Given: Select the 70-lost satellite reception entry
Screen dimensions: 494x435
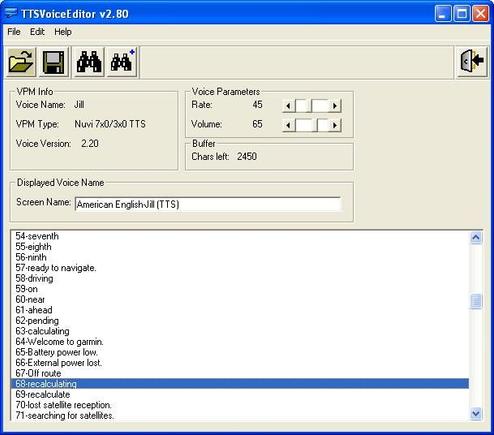Looking at the screenshot, I should (x=240, y=405).
